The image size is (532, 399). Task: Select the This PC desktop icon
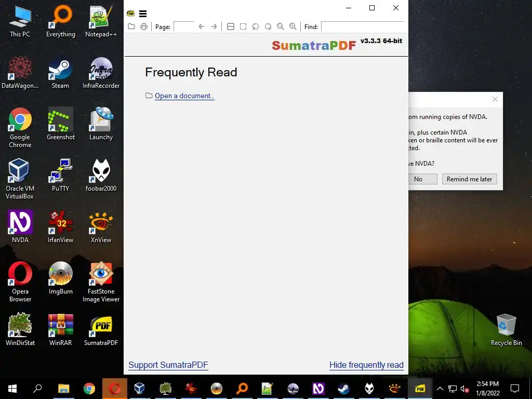tap(20, 21)
